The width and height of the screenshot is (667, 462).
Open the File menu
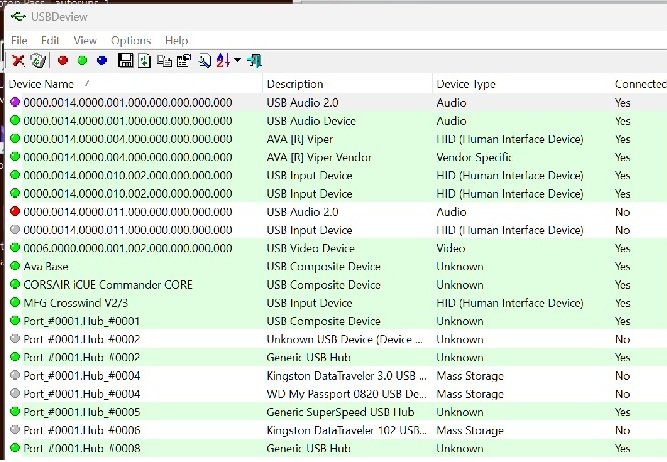pos(19,40)
